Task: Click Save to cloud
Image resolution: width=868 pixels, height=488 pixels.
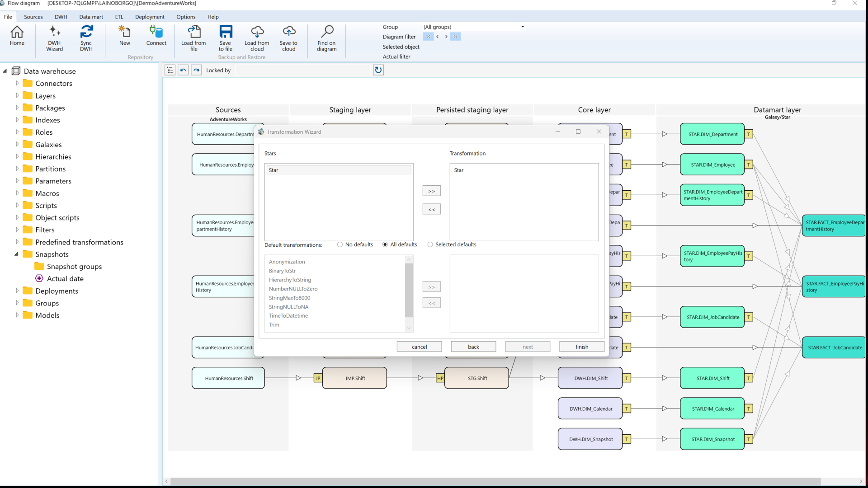Action: 289,38
